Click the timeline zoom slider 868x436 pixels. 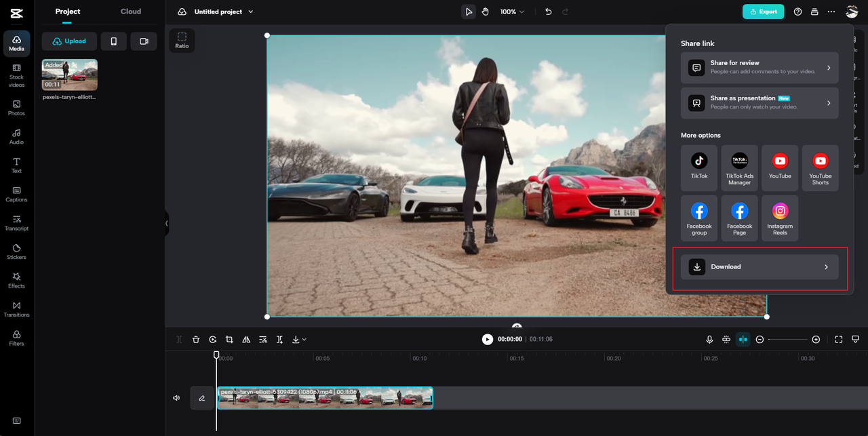787,340
